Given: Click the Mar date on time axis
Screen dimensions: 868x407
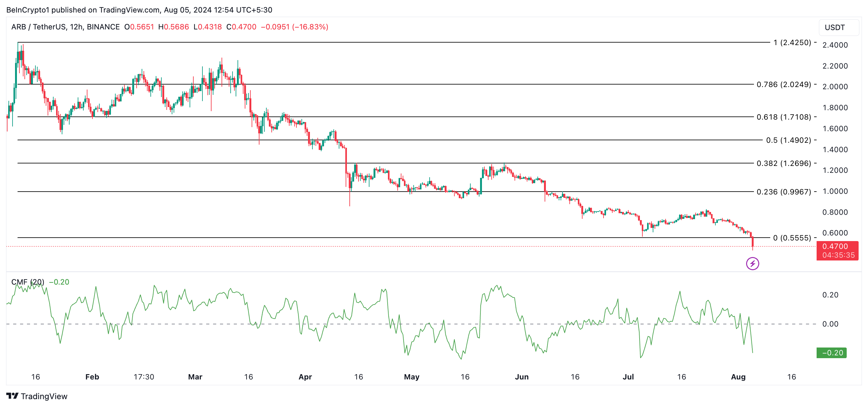Looking at the screenshot, I should [x=195, y=377].
